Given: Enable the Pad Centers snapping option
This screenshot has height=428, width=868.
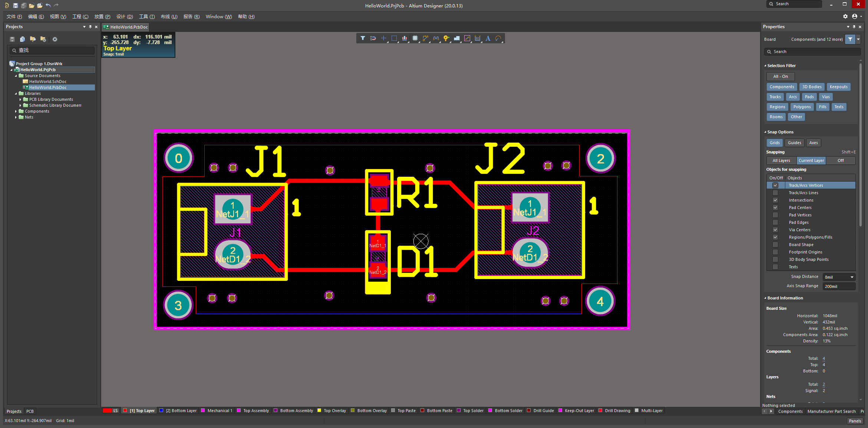Looking at the screenshot, I should 775,207.
